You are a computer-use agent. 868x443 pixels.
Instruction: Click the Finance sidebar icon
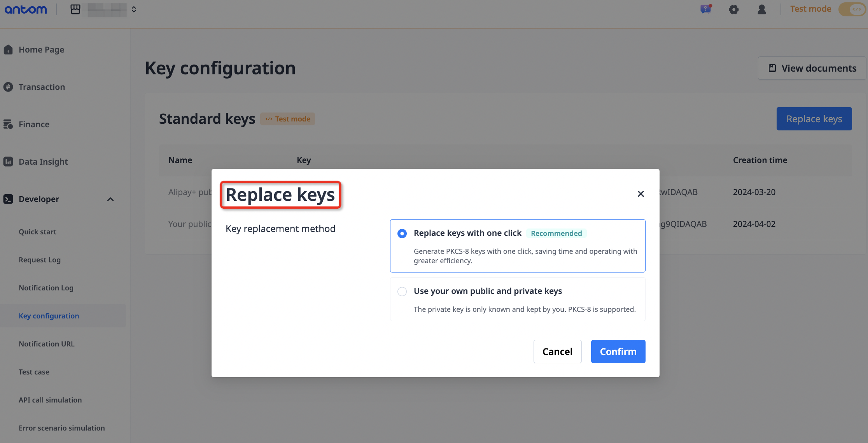pos(8,124)
